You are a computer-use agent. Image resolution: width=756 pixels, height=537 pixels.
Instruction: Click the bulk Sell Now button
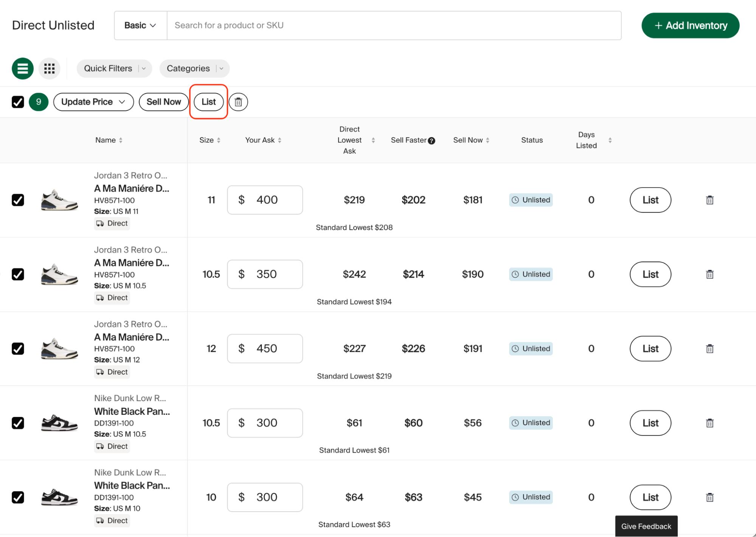(164, 102)
